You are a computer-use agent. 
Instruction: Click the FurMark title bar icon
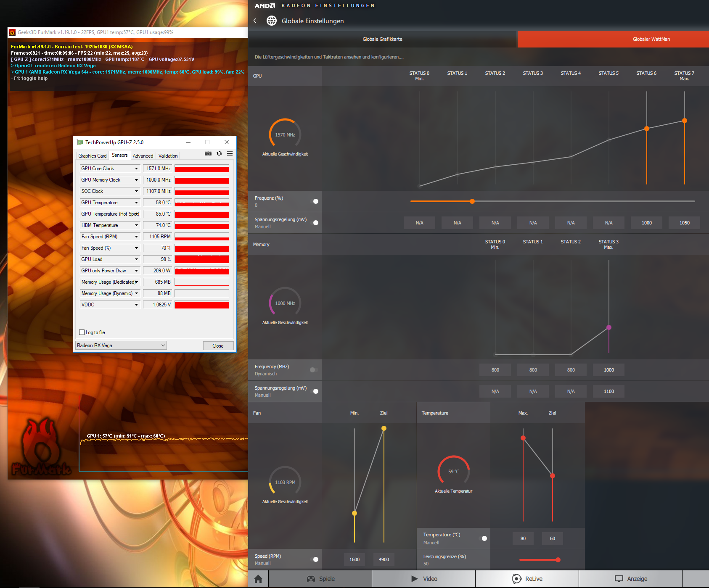[x=13, y=32]
